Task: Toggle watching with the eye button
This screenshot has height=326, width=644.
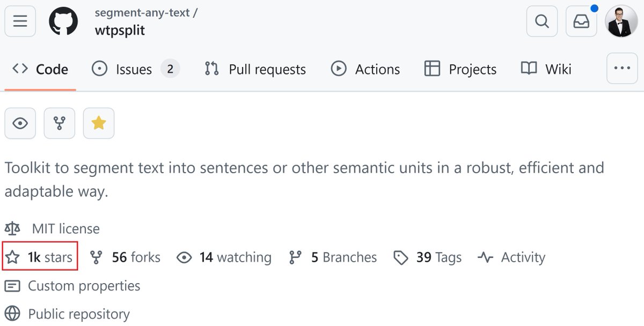Action: pyautogui.click(x=20, y=123)
